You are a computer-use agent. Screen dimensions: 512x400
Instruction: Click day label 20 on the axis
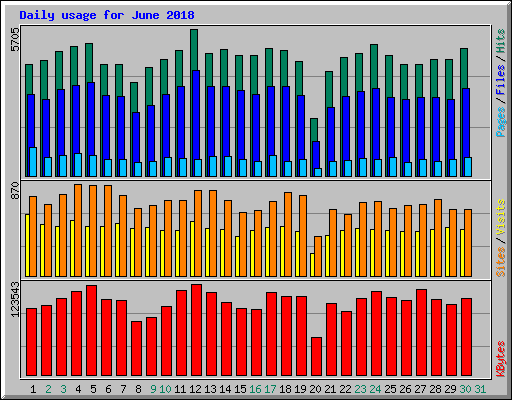pos(315,389)
